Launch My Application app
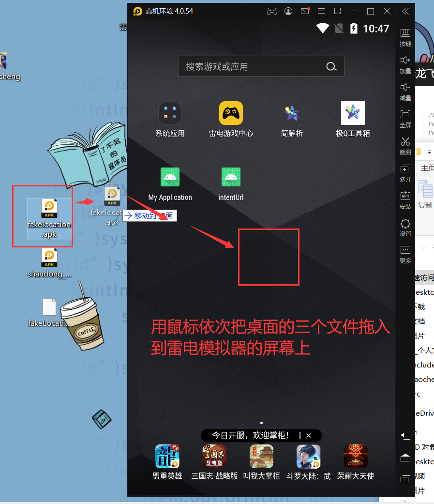434x504 pixels. [x=170, y=184]
